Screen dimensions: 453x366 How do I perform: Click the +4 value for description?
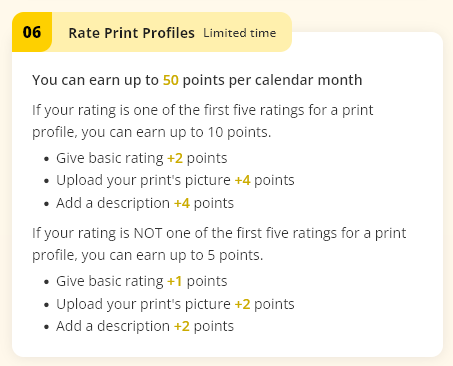pos(182,203)
